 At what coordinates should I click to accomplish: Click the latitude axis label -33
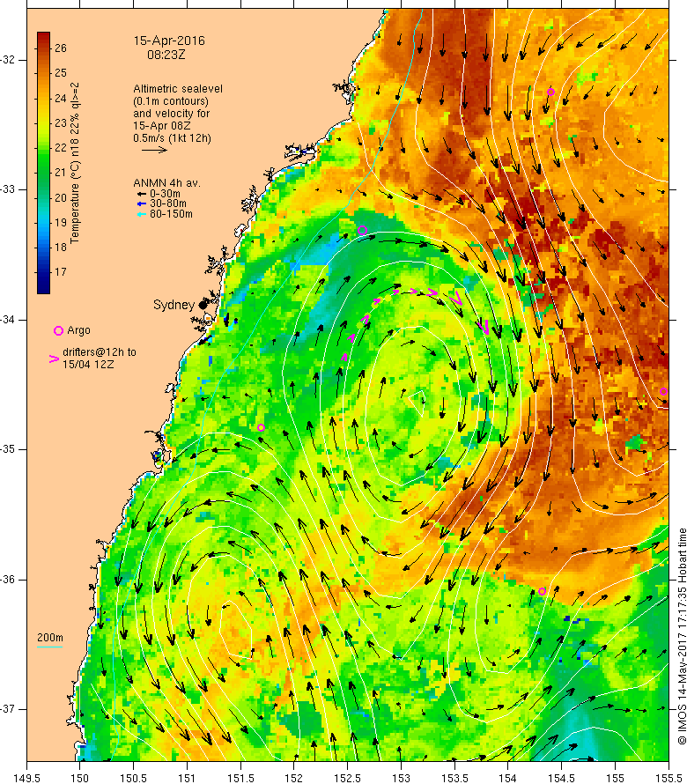[8, 189]
